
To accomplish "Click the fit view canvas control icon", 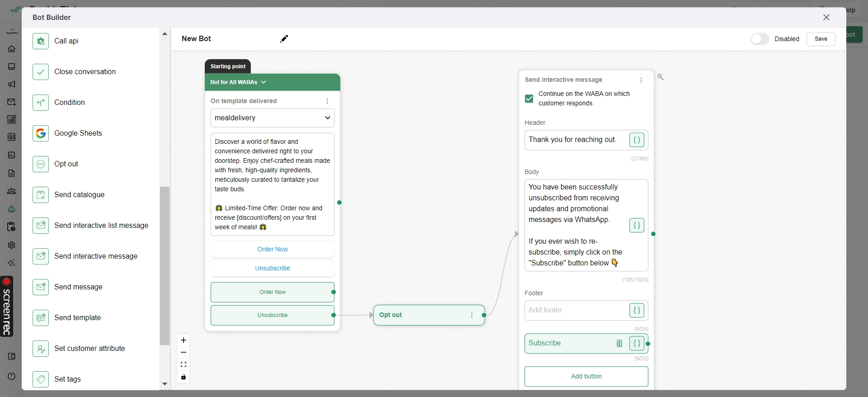I will coord(184,364).
